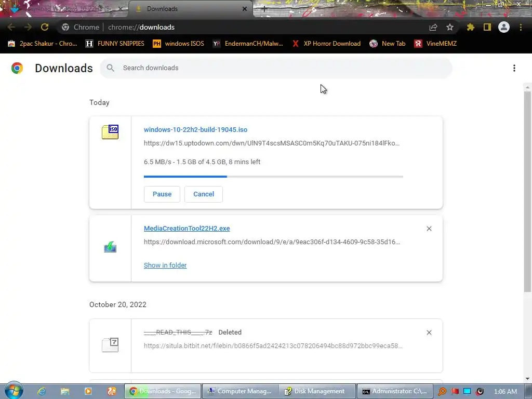The image size is (532, 399).
Task: Click the taskbar clock showing 1:06 AM
Action: click(506, 392)
